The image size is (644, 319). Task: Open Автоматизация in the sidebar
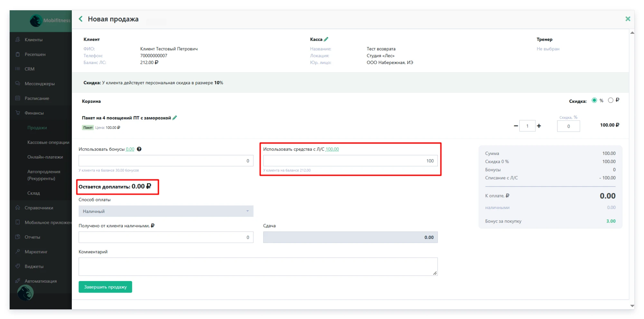pyautogui.click(x=41, y=281)
